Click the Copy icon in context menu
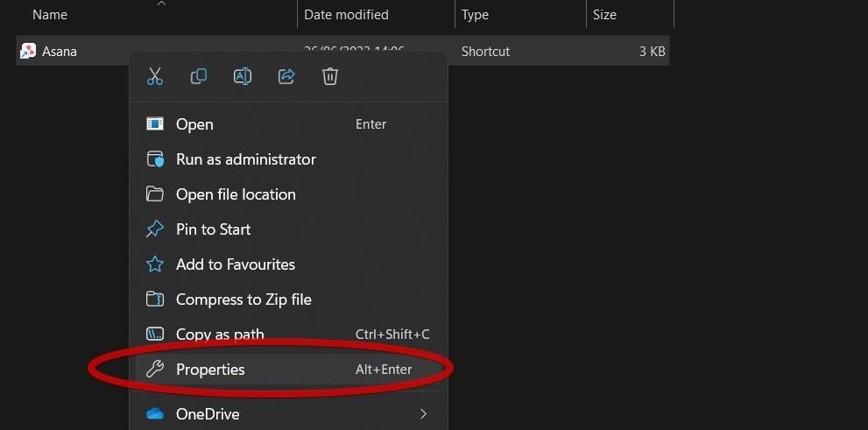 [199, 76]
